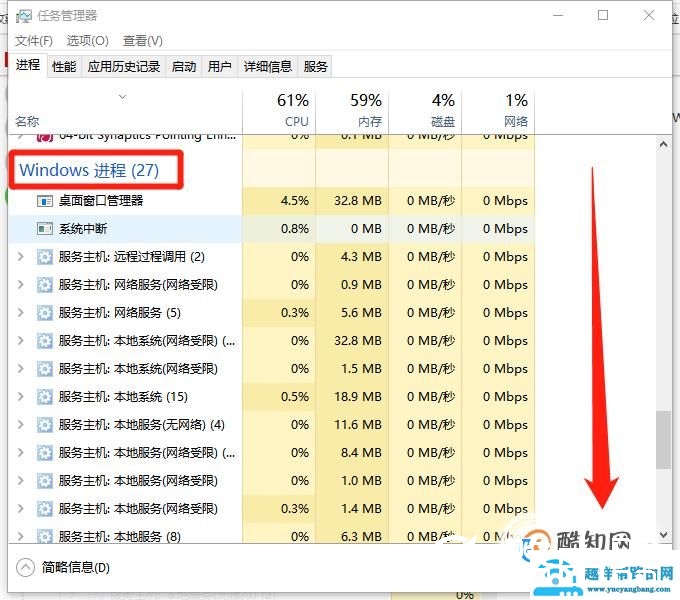The image size is (680, 600).
Task: Expand the 本地服务(网络受限) row with 1.4 MB
Action: click(x=20, y=509)
